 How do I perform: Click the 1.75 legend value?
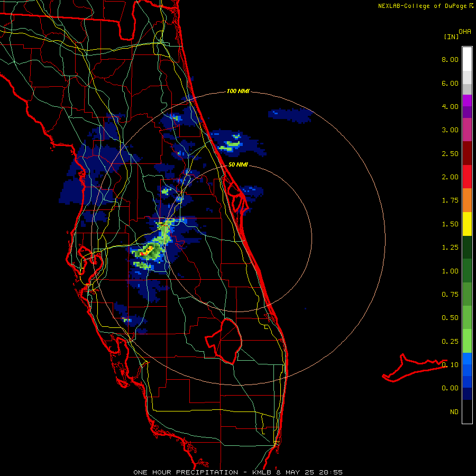pos(450,200)
